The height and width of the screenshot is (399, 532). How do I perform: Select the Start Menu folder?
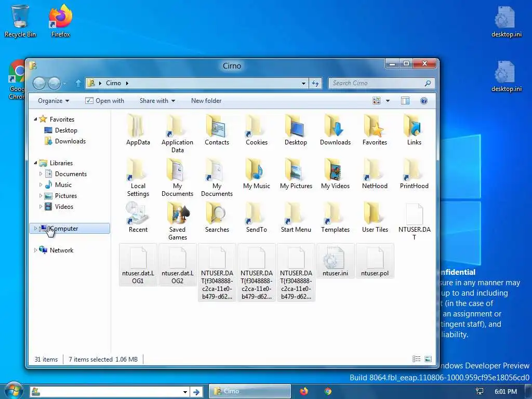click(x=296, y=218)
